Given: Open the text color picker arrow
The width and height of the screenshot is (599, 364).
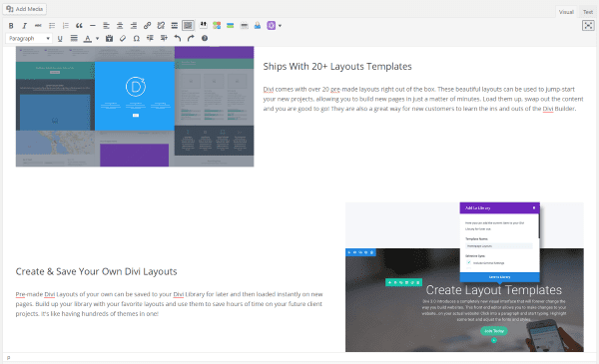Looking at the screenshot, I should coord(97,38).
